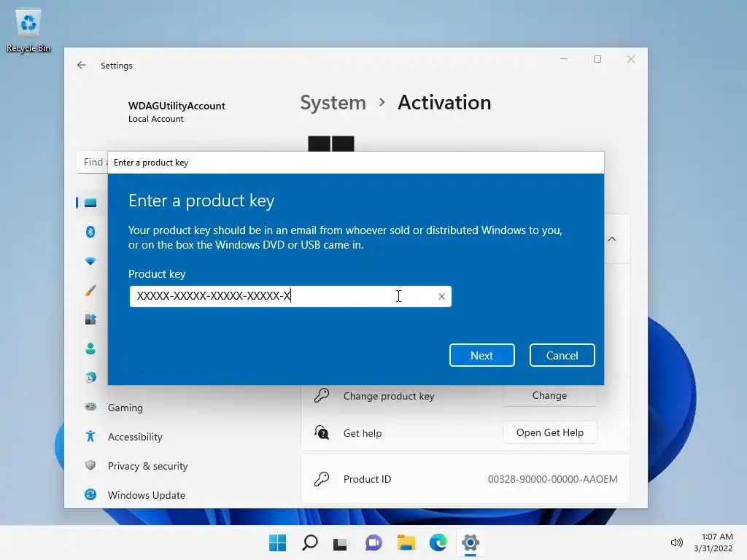Click into the Product key input field
The height and width of the screenshot is (560, 747).
[x=290, y=296]
